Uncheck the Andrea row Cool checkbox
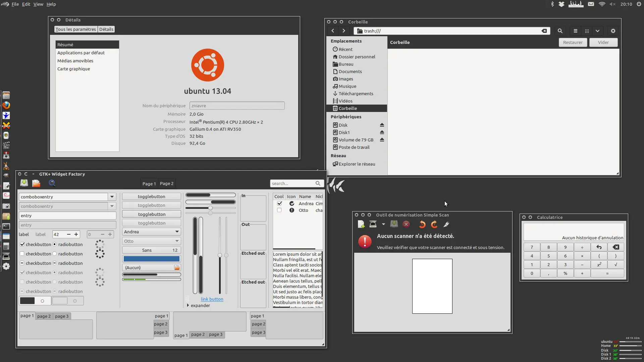This screenshot has width=644, height=362. click(279, 203)
